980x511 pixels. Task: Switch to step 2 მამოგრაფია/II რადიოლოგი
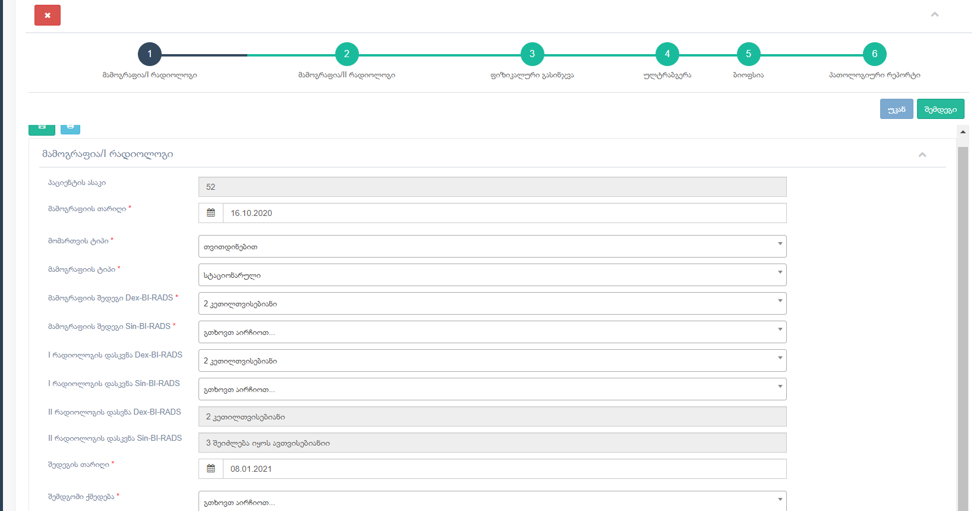click(x=346, y=54)
